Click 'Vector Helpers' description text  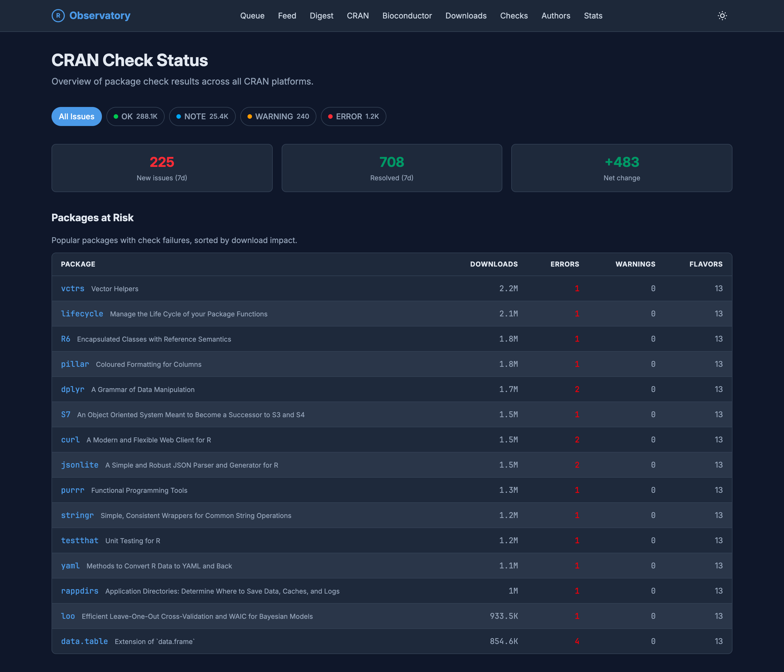tap(115, 289)
